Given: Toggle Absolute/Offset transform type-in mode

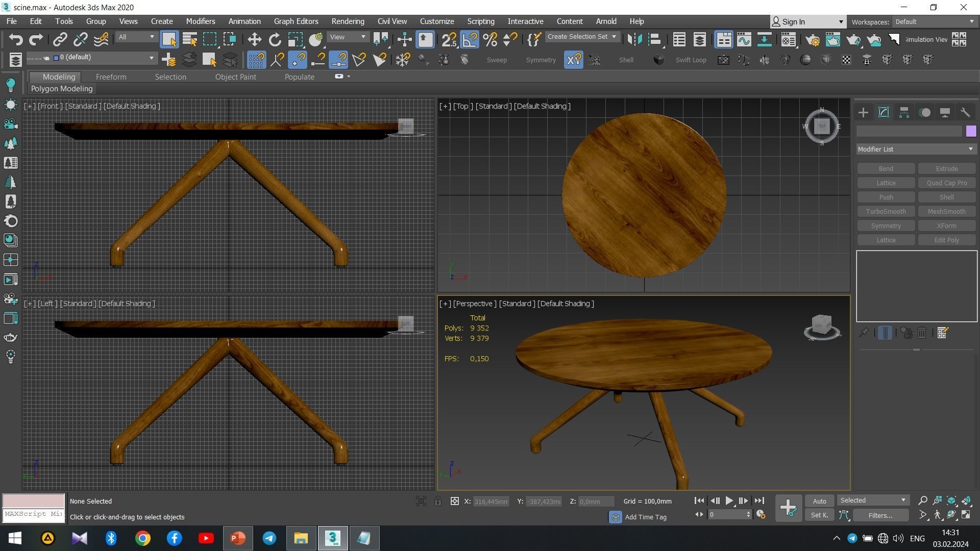Looking at the screenshot, I should pyautogui.click(x=455, y=502).
